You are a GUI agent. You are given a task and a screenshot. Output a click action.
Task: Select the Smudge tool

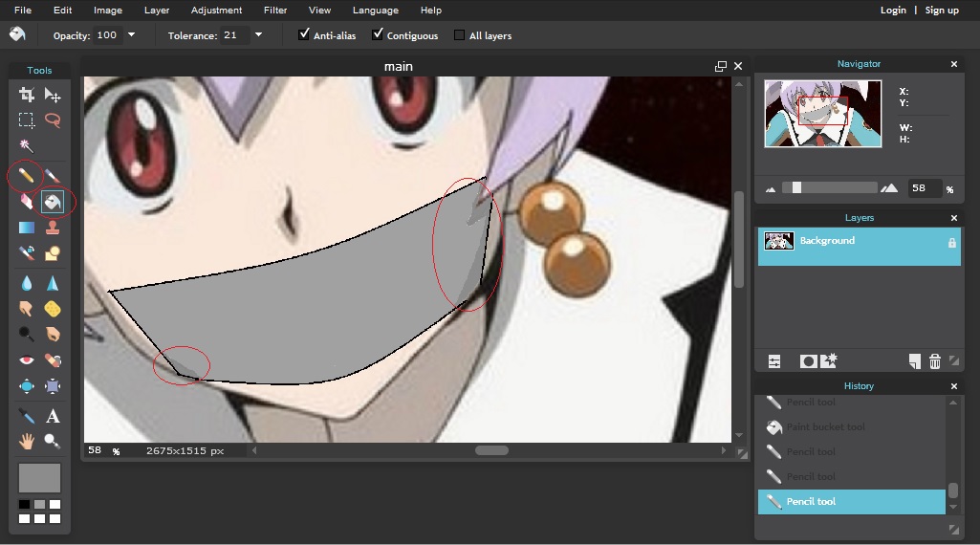tap(26, 309)
